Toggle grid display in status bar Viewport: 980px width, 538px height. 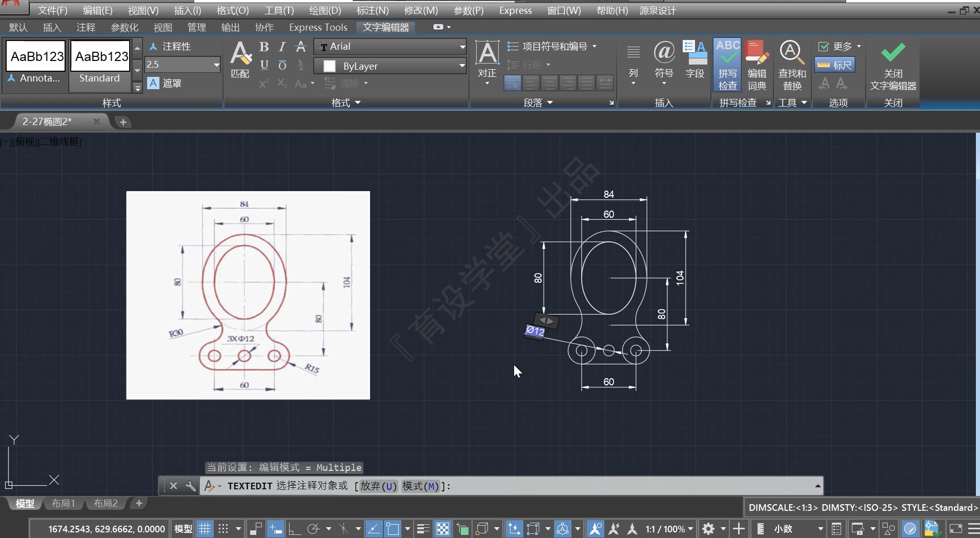(205, 529)
